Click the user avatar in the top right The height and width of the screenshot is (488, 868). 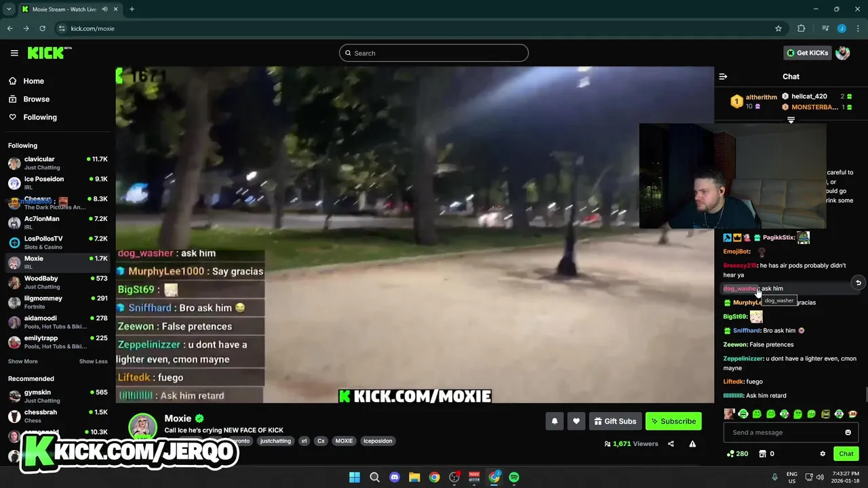(843, 53)
